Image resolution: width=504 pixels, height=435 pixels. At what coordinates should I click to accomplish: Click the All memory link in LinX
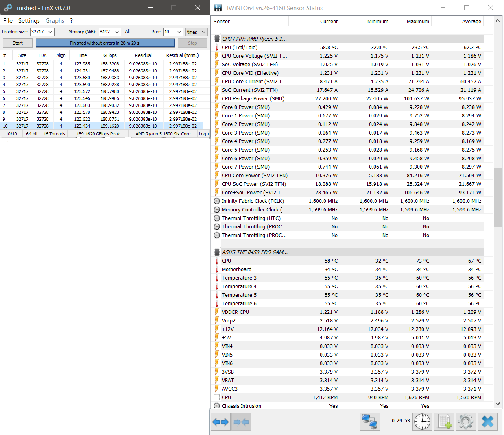127,31
